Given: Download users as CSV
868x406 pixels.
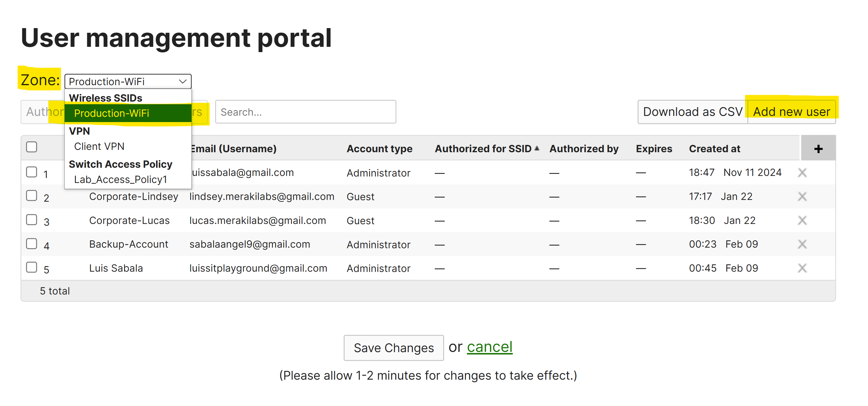Looking at the screenshot, I should [x=692, y=112].
